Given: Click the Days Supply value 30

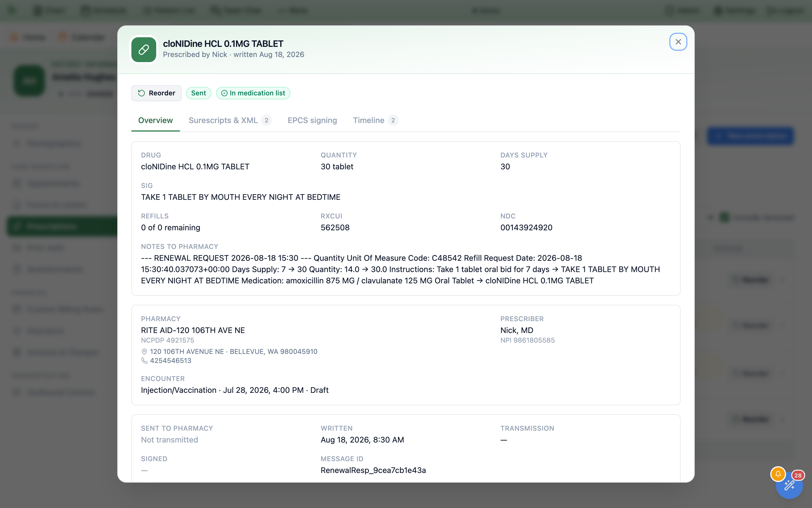Looking at the screenshot, I should click(505, 167).
